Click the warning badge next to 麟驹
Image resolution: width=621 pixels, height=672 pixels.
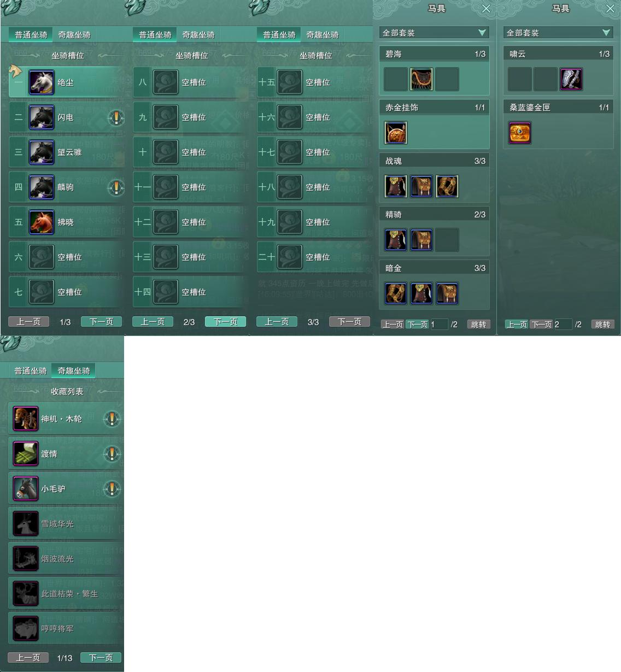(x=116, y=187)
